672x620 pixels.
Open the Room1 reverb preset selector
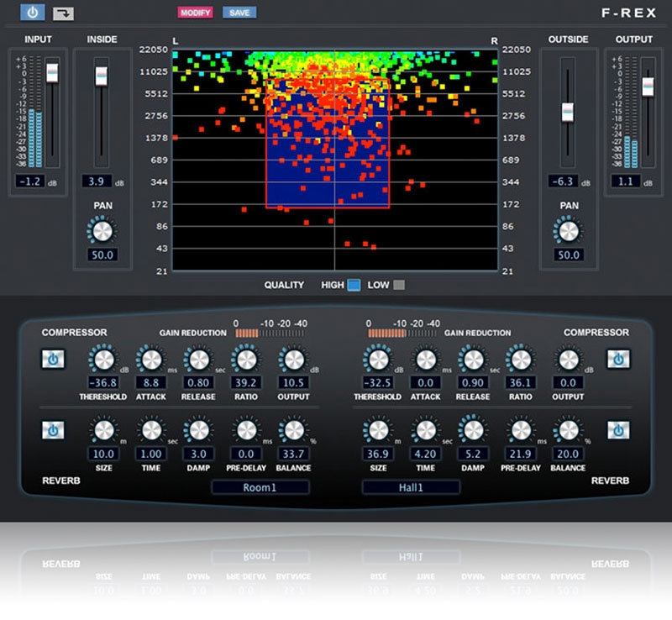tap(260, 487)
